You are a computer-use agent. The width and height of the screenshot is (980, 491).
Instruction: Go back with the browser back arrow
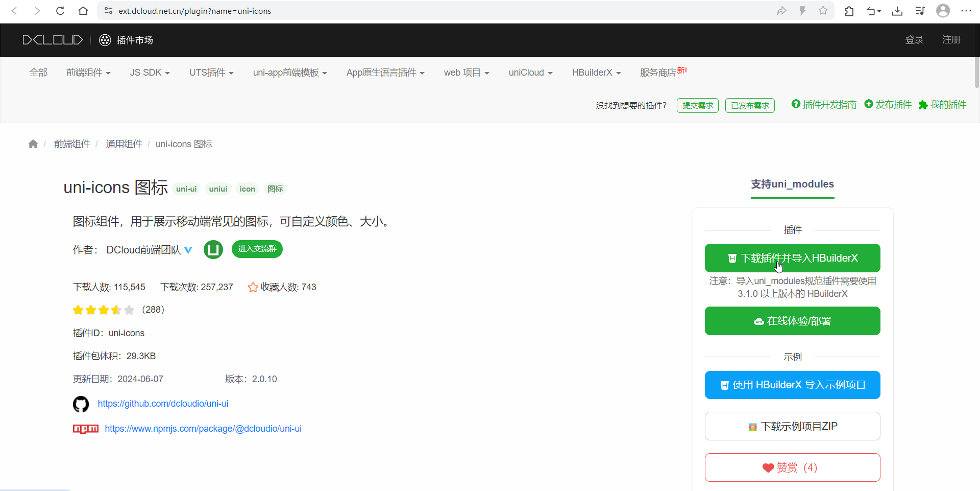pyautogui.click(x=14, y=11)
